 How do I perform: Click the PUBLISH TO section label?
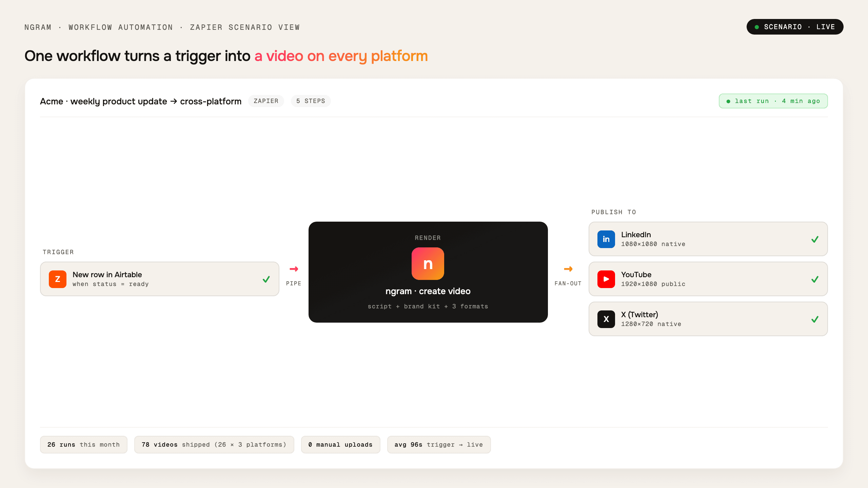[x=614, y=212]
